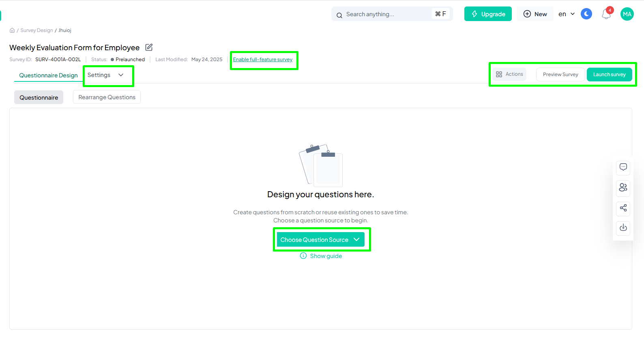
Task: Toggle dark mode moon icon
Action: pos(586,14)
